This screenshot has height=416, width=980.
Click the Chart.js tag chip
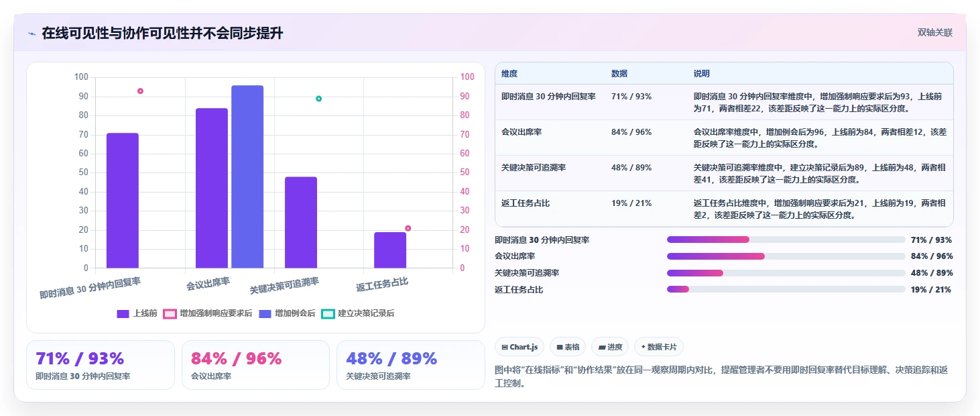point(519,347)
